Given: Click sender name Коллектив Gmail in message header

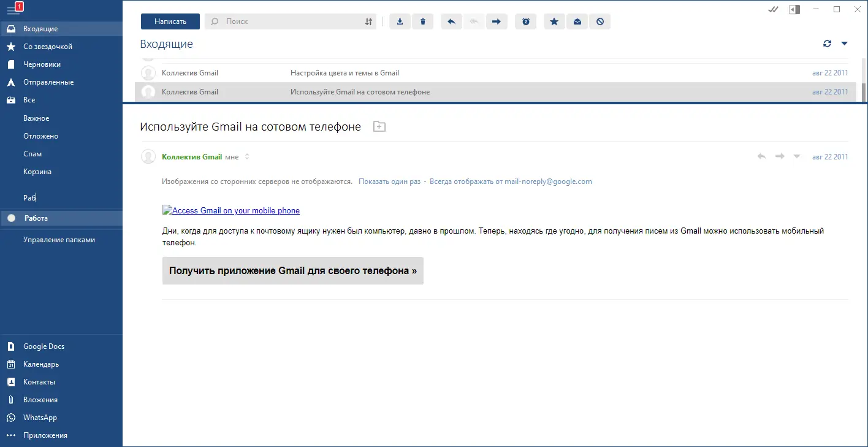Looking at the screenshot, I should pyautogui.click(x=192, y=157).
